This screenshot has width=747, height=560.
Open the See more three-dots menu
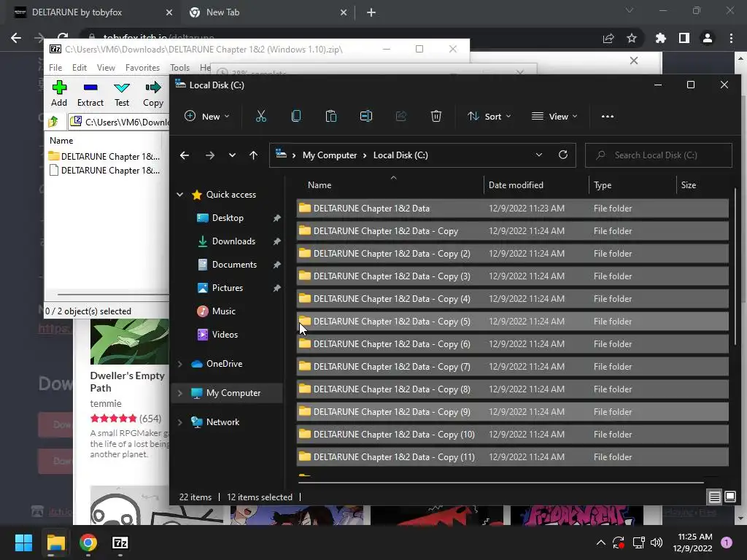608,116
